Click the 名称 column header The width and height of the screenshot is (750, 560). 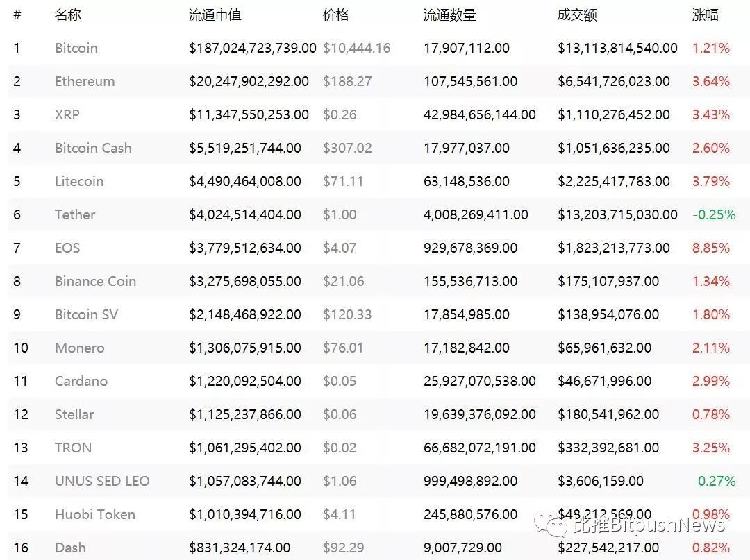point(68,15)
